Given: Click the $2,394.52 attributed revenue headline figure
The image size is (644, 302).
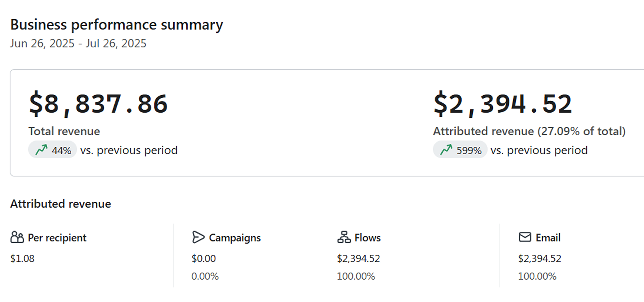Looking at the screenshot, I should 503,104.
